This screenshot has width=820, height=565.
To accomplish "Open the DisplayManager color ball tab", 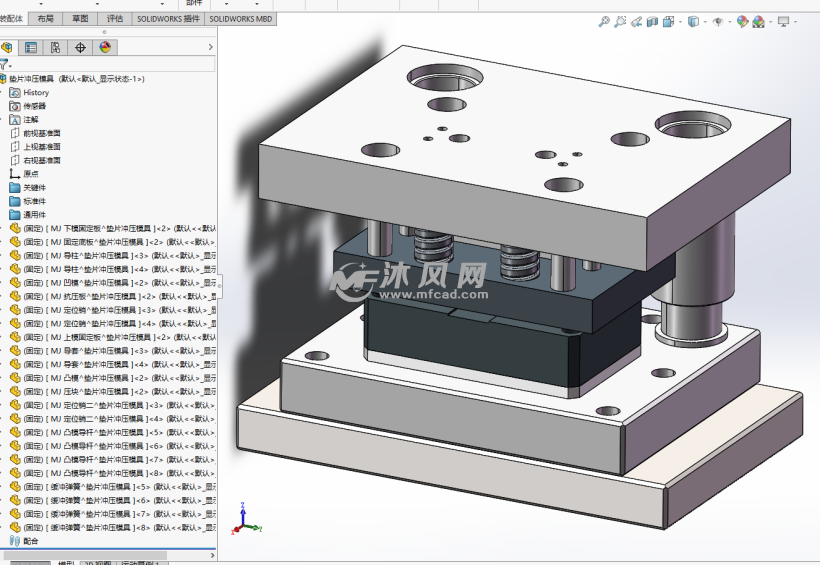I will pyautogui.click(x=105, y=47).
